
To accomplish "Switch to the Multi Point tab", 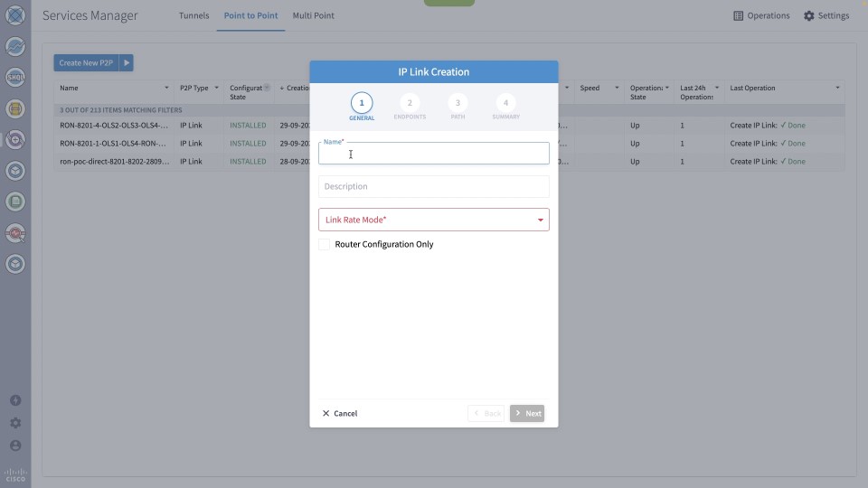I will pyautogui.click(x=314, y=15).
